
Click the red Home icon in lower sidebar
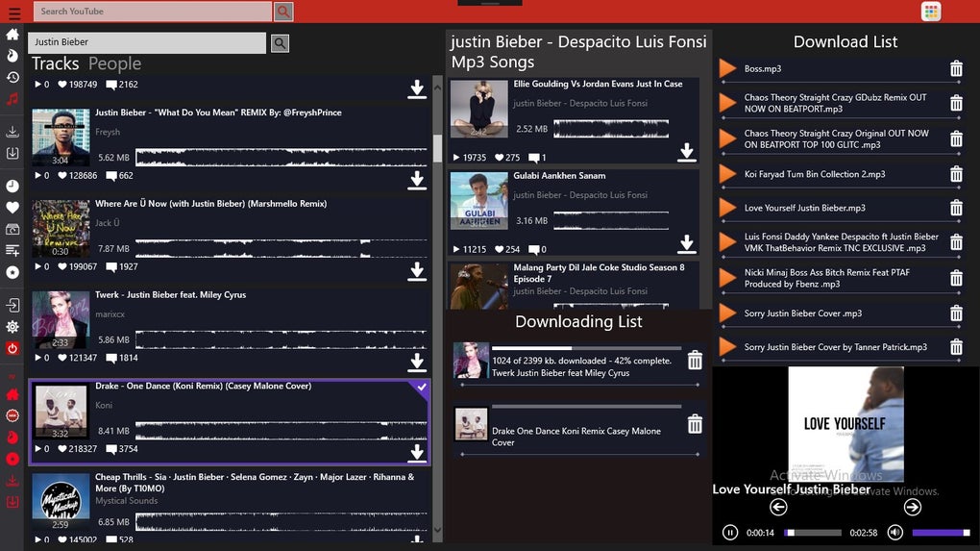click(12, 394)
